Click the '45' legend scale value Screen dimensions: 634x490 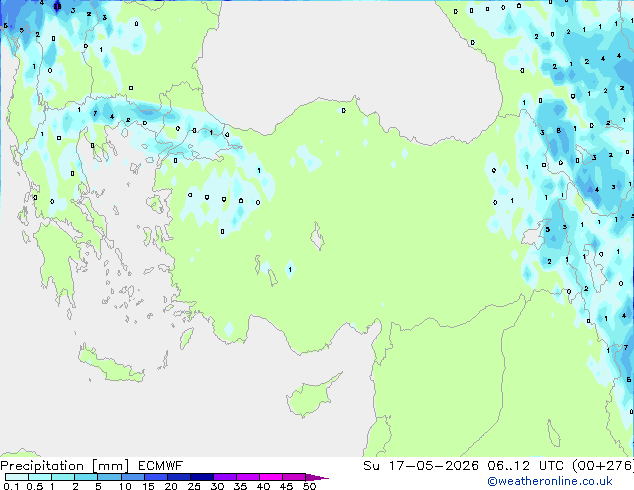(x=286, y=486)
